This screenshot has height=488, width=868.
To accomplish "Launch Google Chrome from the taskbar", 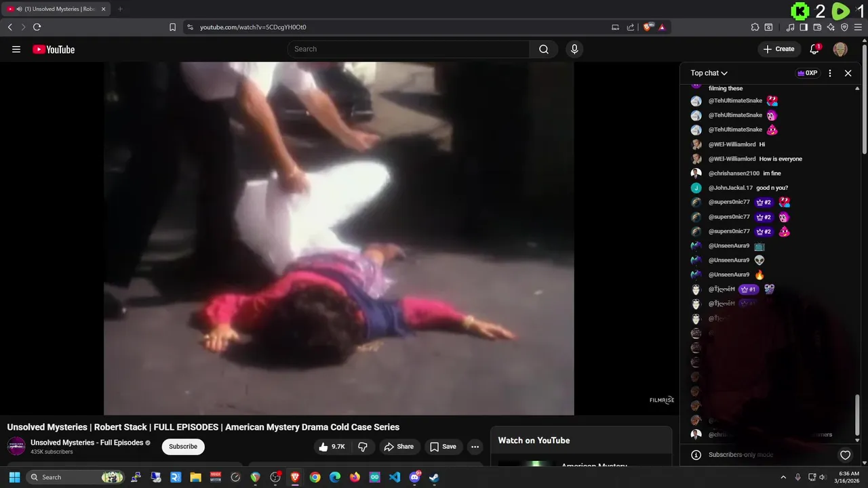I will [315, 477].
